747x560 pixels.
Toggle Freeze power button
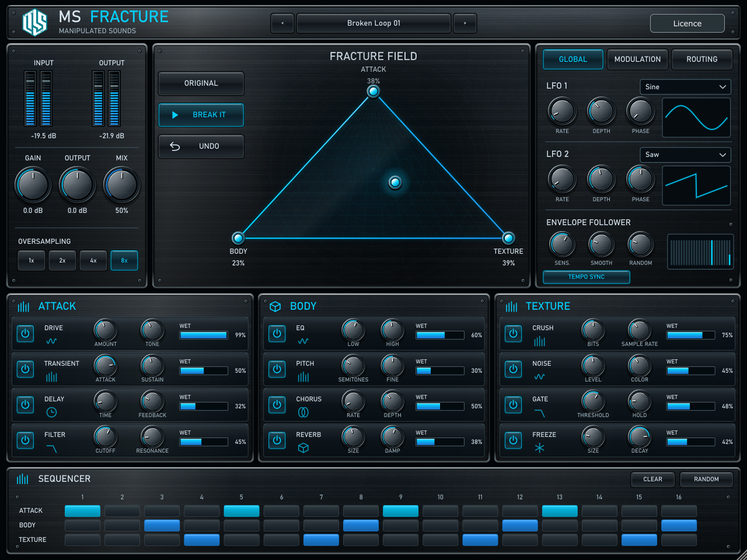(513, 440)
